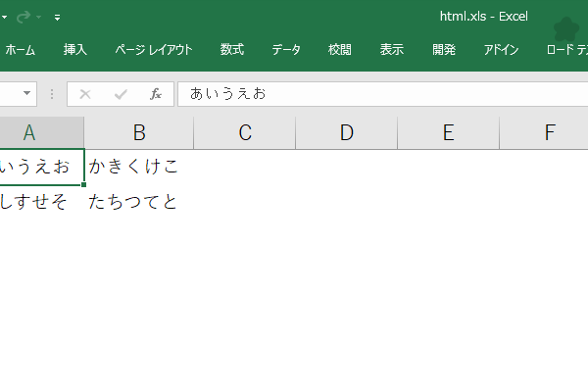Viewport: 588px width, 392px height.
Task: Select column C header
Action: (x=245, y=133)
